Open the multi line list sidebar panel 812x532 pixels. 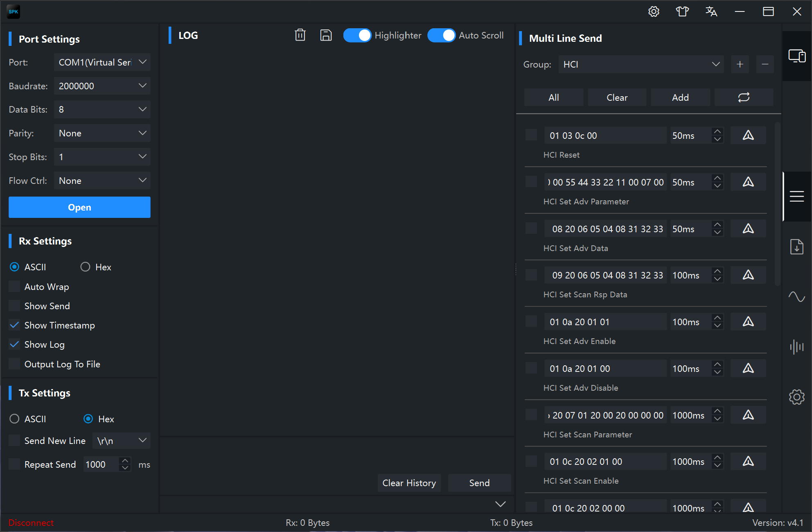pyautogui.click(x=797, y=197)
